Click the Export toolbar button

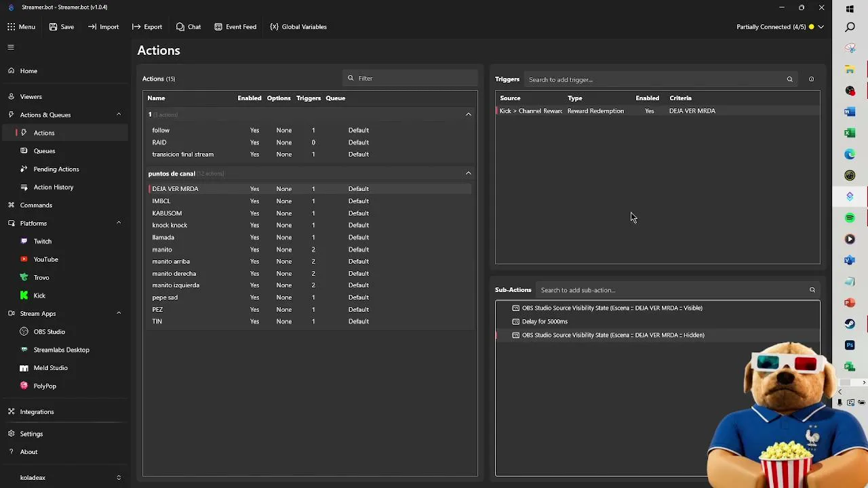tap(146, 26)
